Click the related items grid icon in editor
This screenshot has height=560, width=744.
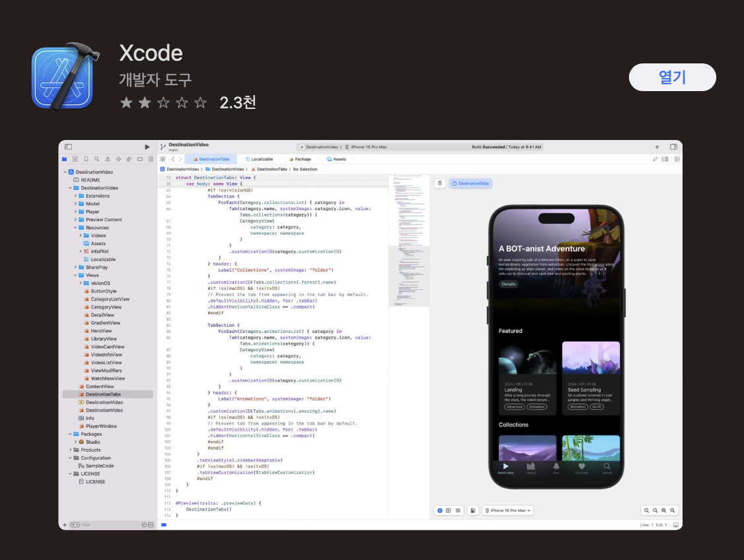click(x=163, y=159)
